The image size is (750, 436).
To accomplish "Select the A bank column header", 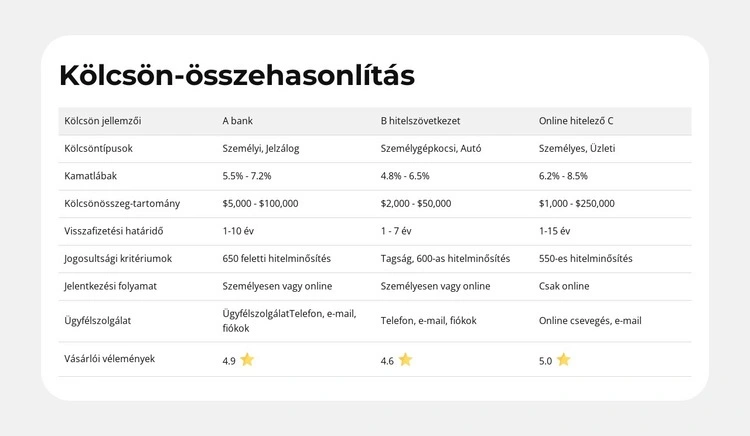I will click(x=238, y=121).
